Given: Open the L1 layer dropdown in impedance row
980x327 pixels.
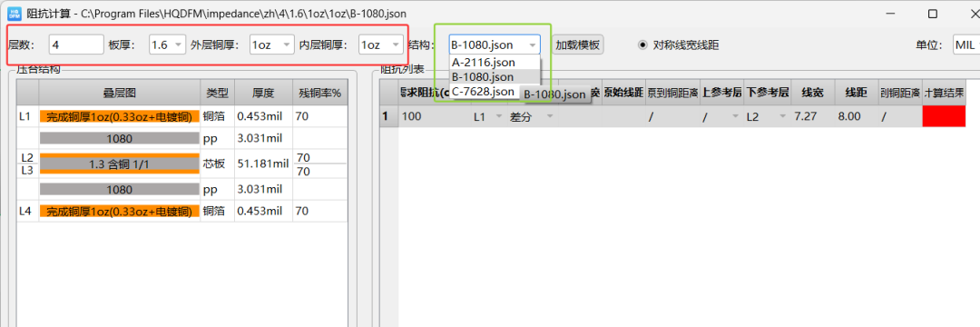Looking at the screenshot, I should coord(488,116).
